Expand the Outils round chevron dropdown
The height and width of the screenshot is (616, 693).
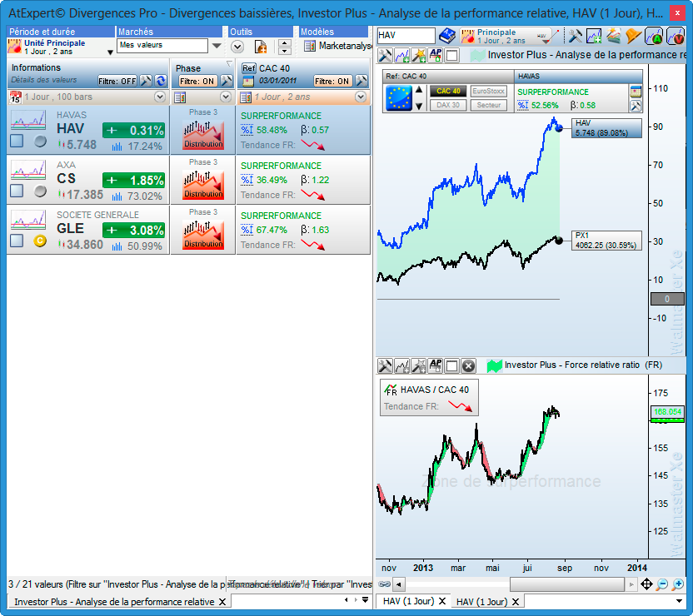point(237,47)
